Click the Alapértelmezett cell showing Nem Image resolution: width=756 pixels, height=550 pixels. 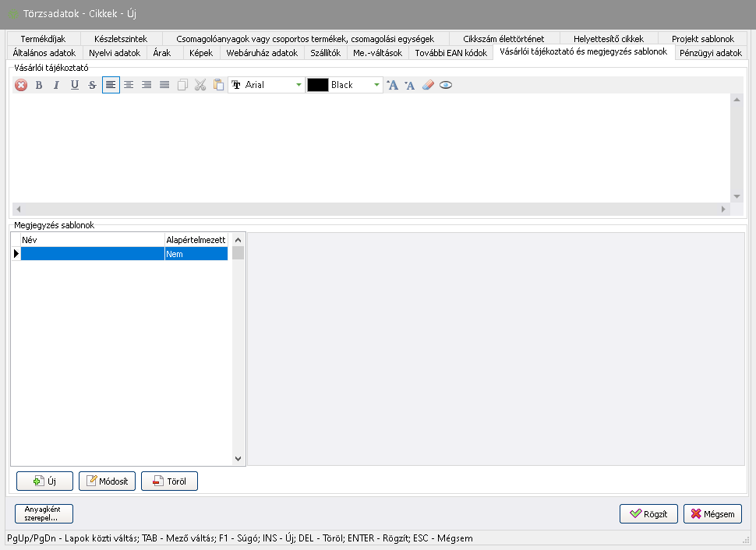click(196, 254)
